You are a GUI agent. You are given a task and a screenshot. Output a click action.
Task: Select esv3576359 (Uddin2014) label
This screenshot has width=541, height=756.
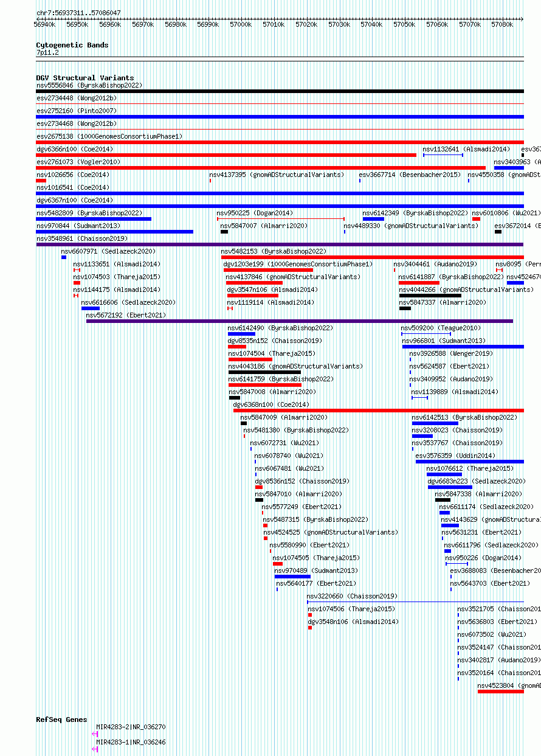[x=455, y=456]
